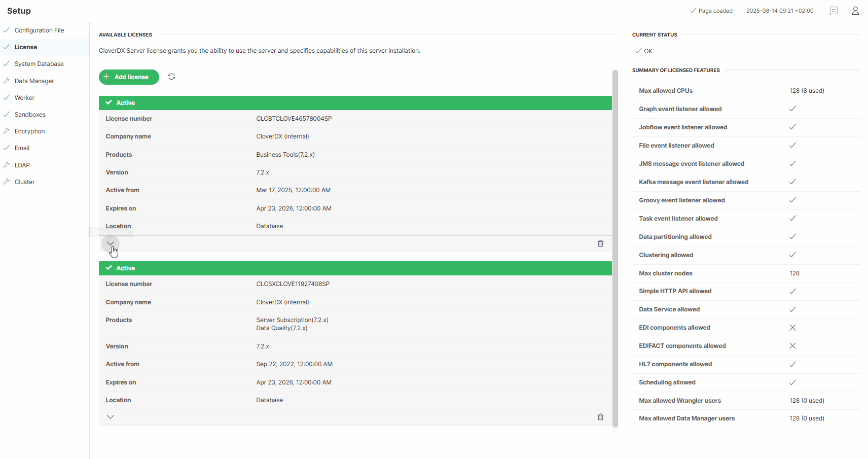This screenshot has width=868, height=459.
Task: Select the wrench icon next to Encryption
Action: (7, 131)
